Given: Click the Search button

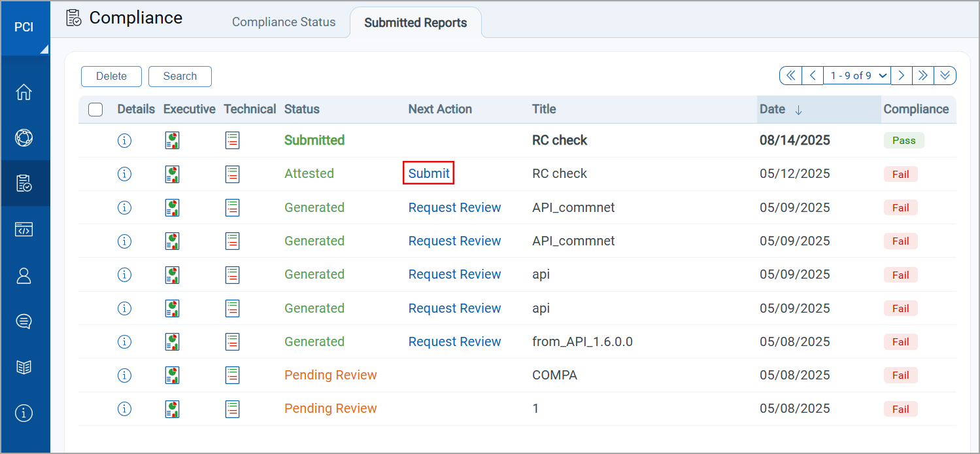Looking at the screenshot, I should tap(180, 77).
